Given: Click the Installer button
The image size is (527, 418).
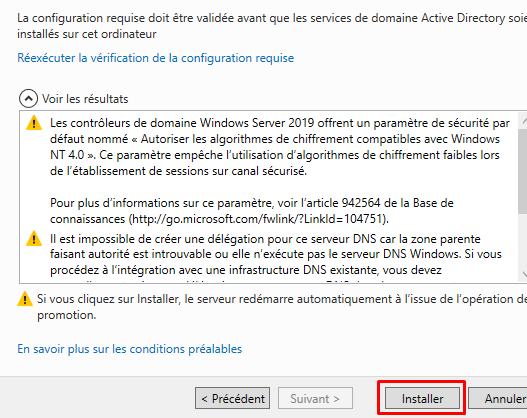Looking at the screenshot, I should click(x=422, y=399).
